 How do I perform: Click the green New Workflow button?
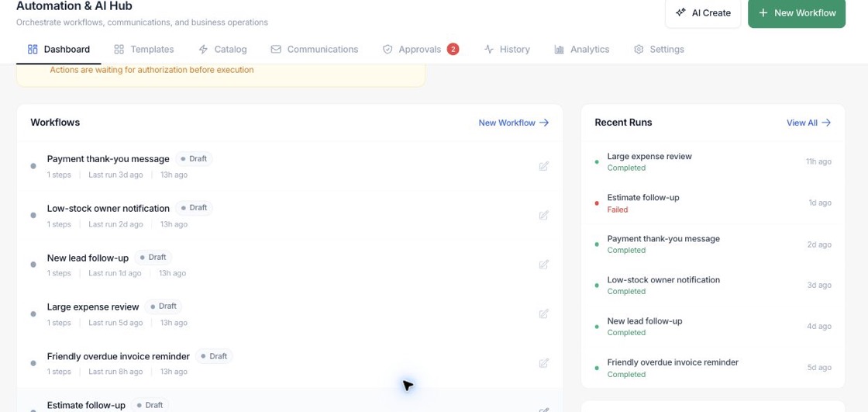797,12
